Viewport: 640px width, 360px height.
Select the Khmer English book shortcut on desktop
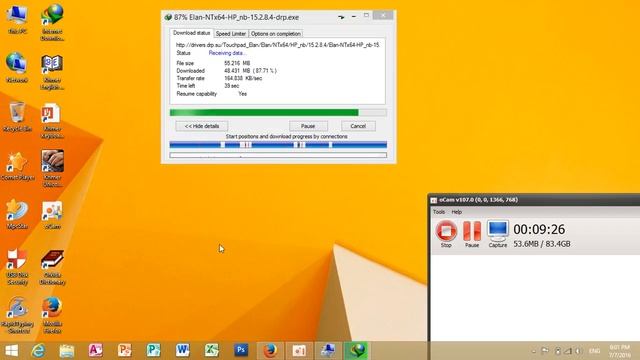point(52,72)
